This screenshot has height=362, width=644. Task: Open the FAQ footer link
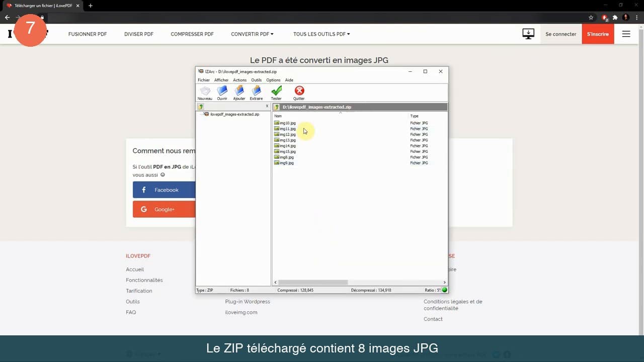(131, 312)
